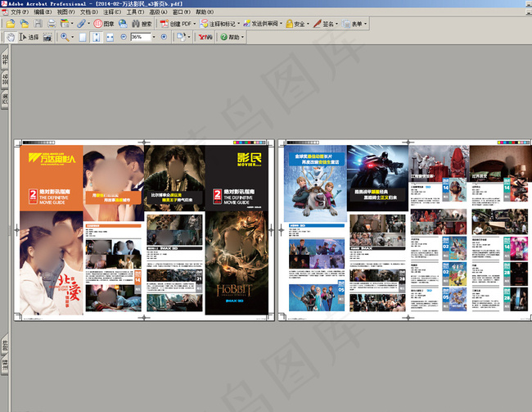
Task: Expand the Organizer dropdown arrow
Action: pos(72,24)
